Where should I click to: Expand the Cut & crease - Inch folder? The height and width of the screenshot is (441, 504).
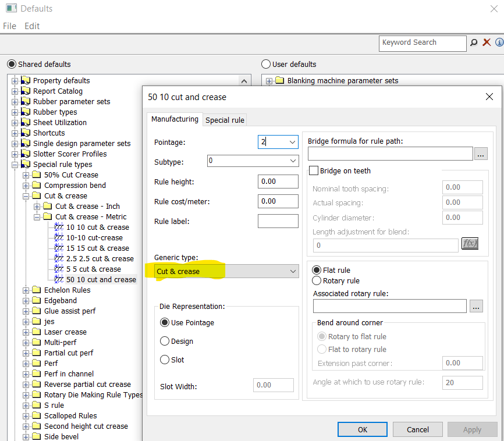coord(37,207)
